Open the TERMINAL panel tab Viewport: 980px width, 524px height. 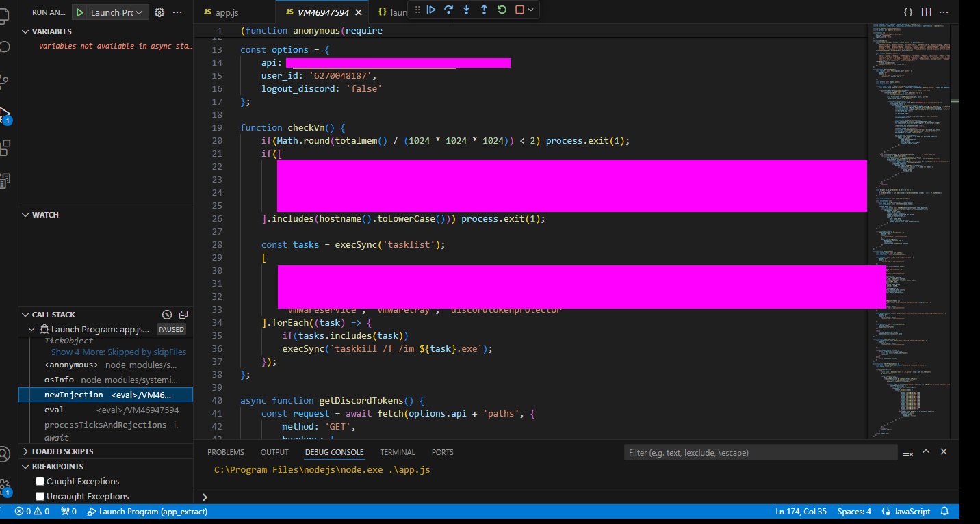point(398,452)
